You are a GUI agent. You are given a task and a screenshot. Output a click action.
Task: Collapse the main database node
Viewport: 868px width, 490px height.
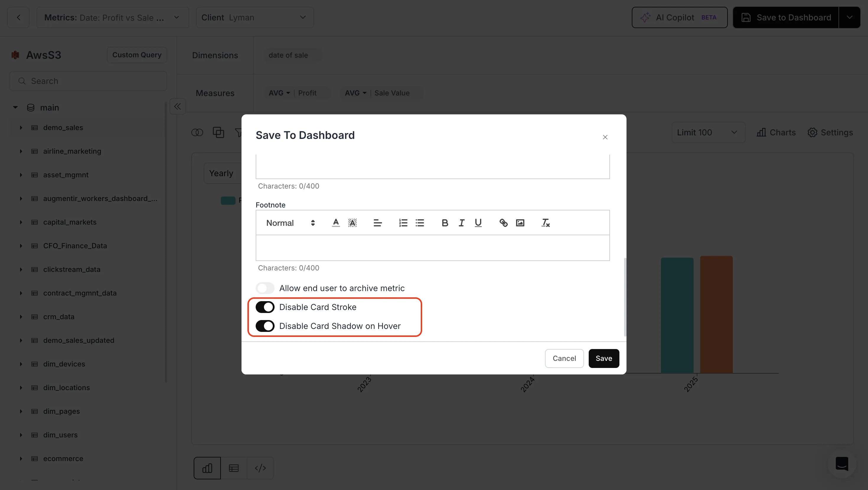pyautogui.click(x=15, y=108)
